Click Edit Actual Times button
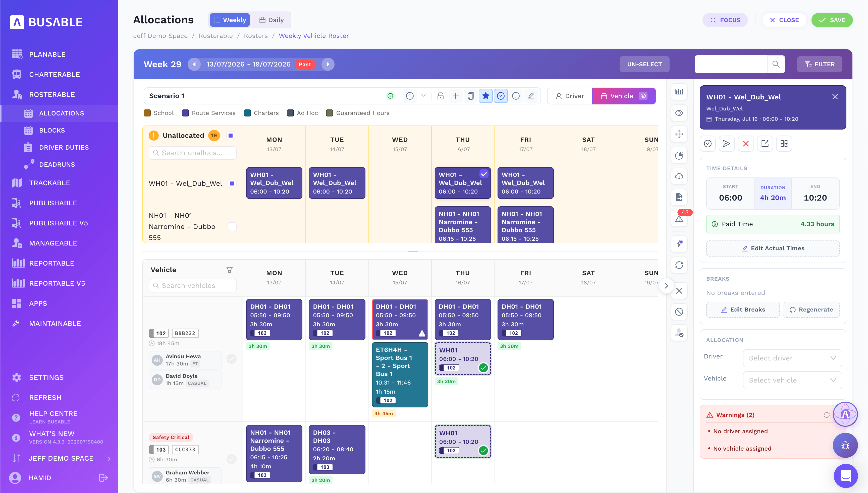Screen dimensions: 868x493 [773, 248]
